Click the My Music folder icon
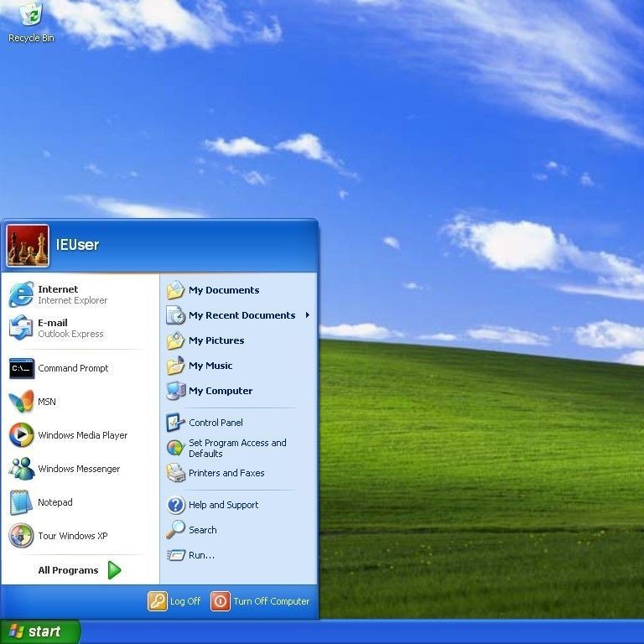 point(176,366)
